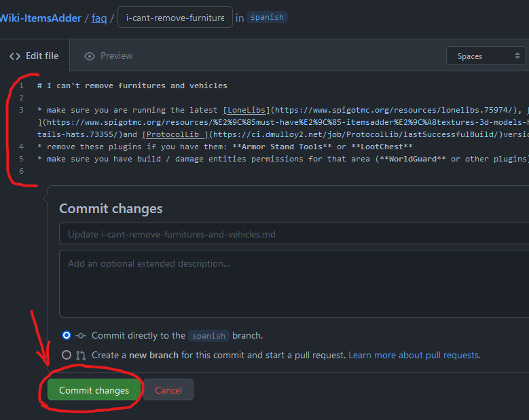Go to the Wiki-ItemsAdder repository link
529x420 pixels.
(x=39, y=18)
